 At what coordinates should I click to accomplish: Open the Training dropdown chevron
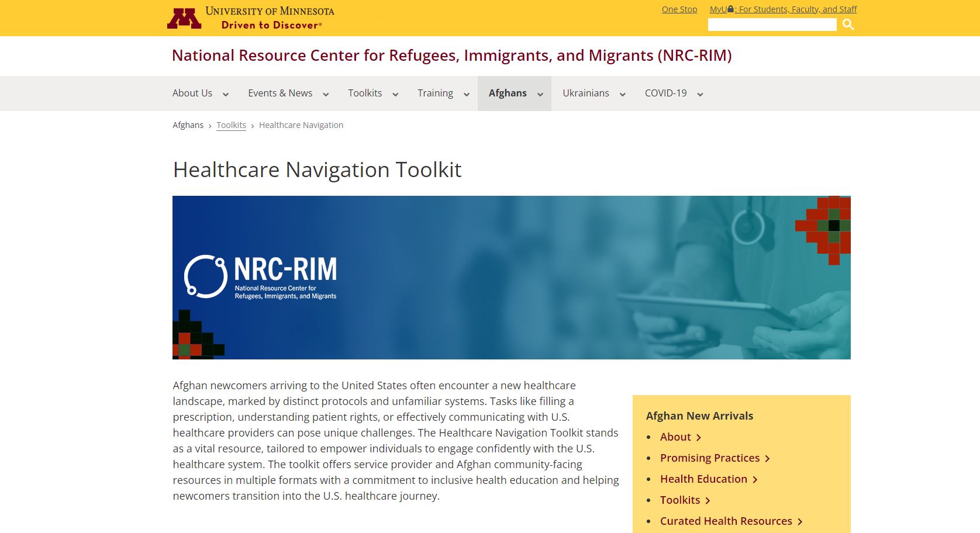[466, 94]
